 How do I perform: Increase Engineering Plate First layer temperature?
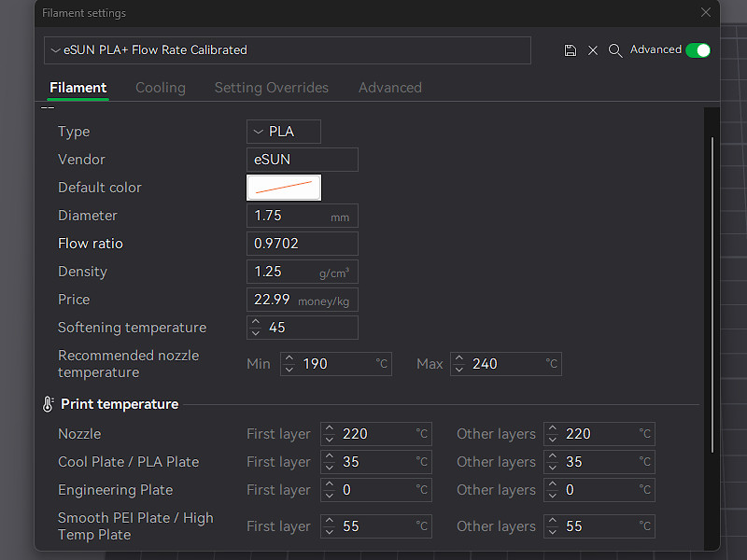point(330,484)
